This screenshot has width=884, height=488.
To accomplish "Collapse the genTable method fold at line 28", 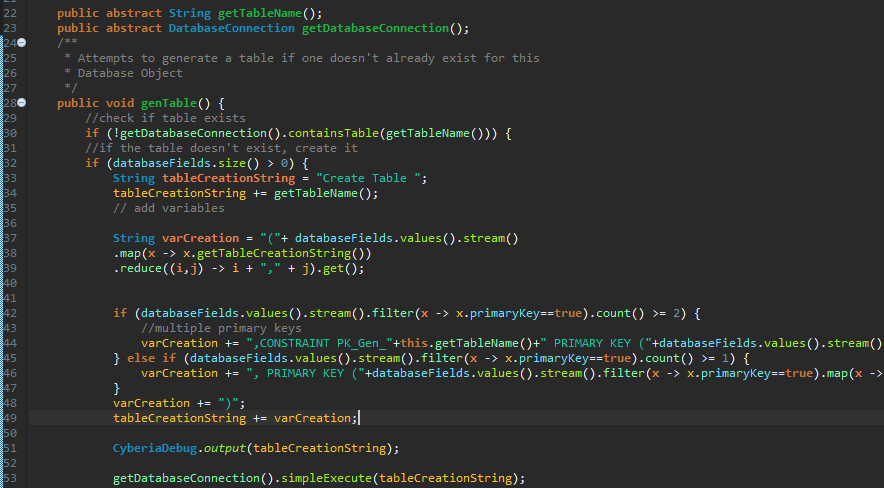I will point(21,103).
